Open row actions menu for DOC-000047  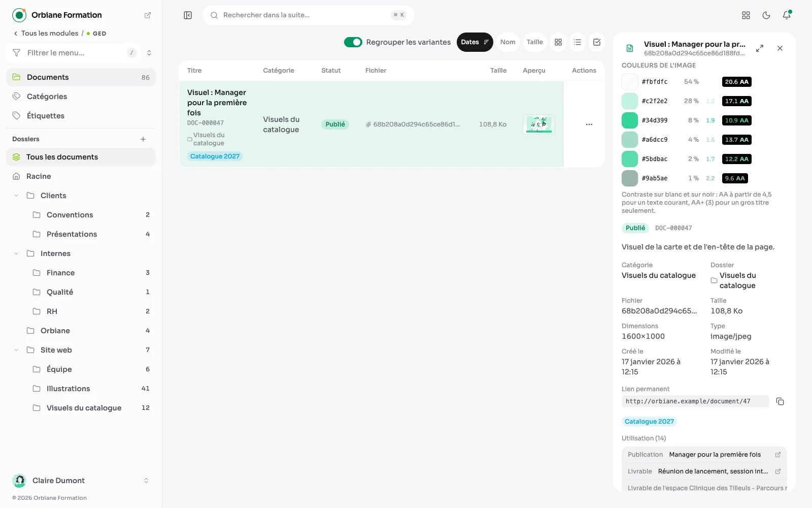589,124
